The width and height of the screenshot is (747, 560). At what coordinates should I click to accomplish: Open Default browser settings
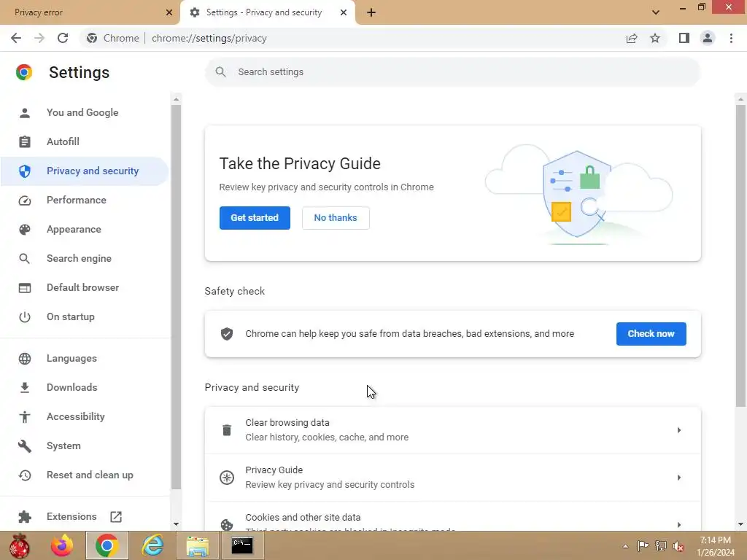(x=85, y=287)
